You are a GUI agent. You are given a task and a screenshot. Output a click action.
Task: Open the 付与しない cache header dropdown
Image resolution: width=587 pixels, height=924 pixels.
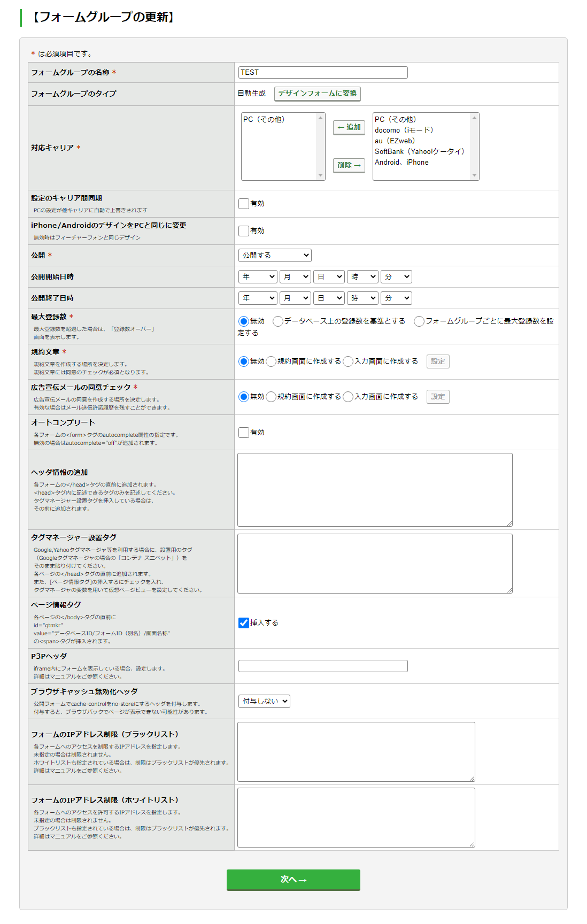pyautogui.click(x=264, y=701)
